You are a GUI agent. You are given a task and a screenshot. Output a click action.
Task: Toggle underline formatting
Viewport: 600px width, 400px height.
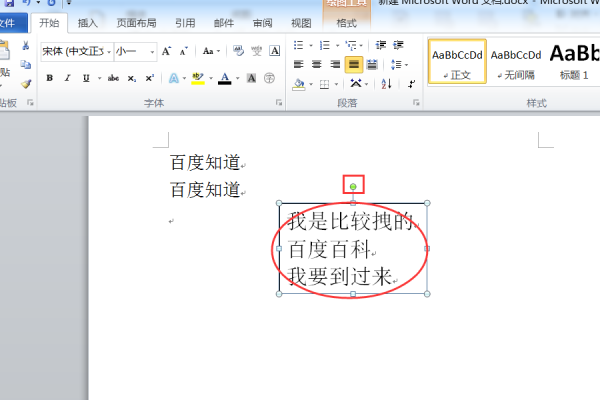click(x=86, y=78)
